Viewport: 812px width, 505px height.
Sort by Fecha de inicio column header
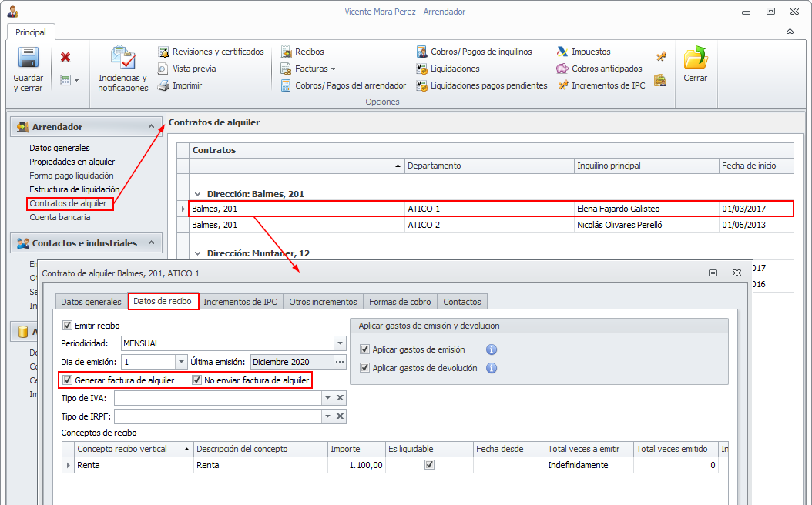(x=756, y=166)
